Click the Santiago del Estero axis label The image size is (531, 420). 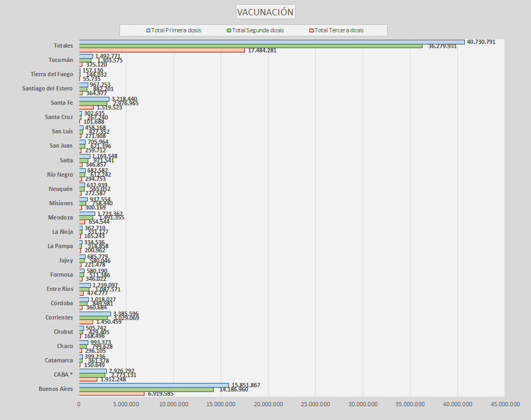tap(48, 88)
